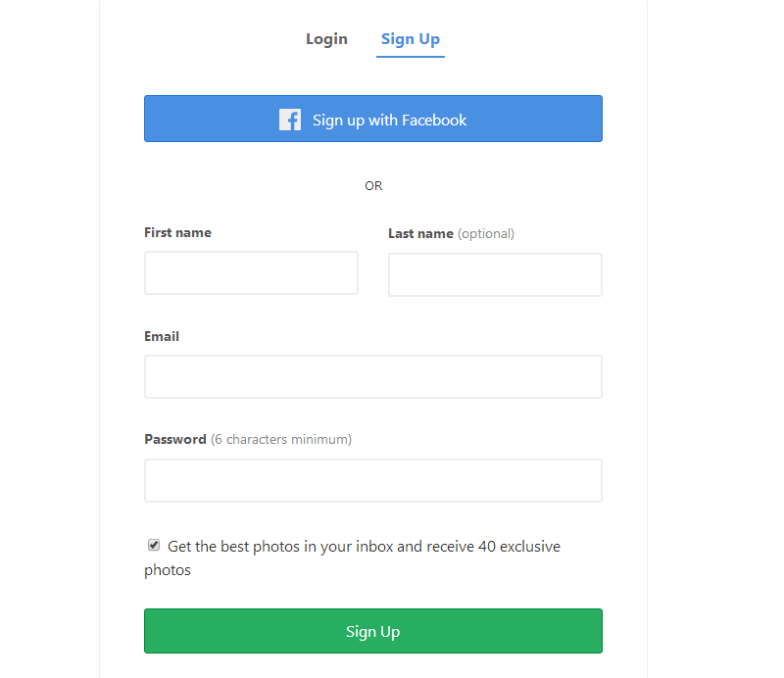Click the "(optional)" hint text
The height and width of the screenshot is (678, 784).
coord(486,234)
